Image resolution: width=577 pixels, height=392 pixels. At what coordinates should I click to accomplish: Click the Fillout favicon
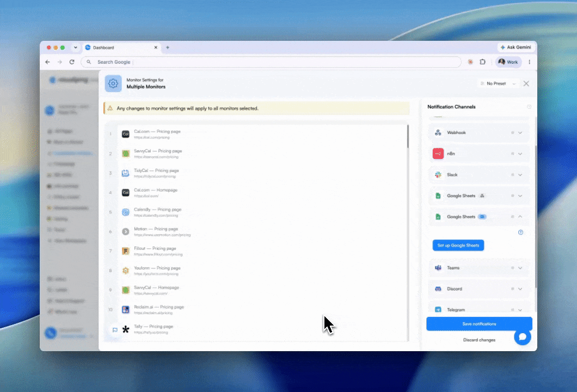tap(126, 251)
